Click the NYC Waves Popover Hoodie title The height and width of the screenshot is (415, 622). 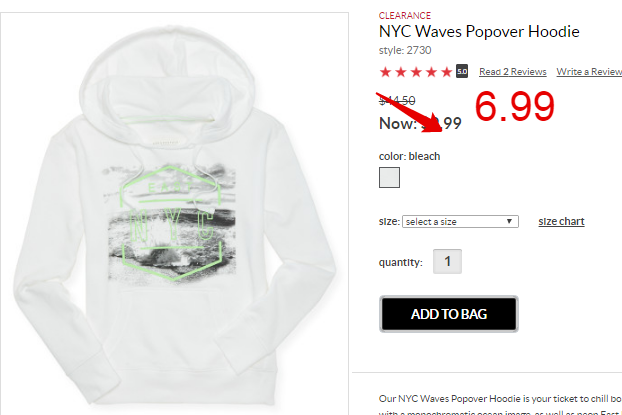[479, 31]
